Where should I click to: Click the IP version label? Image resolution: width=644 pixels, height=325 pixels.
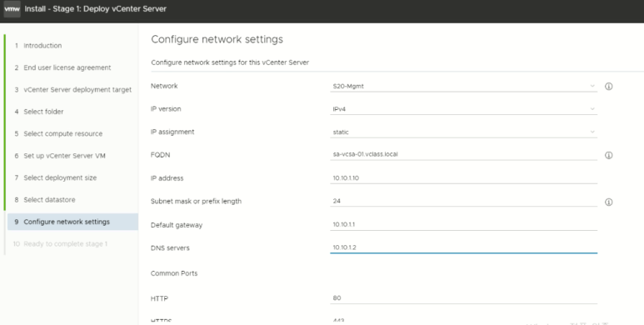(x=166, y=109)
